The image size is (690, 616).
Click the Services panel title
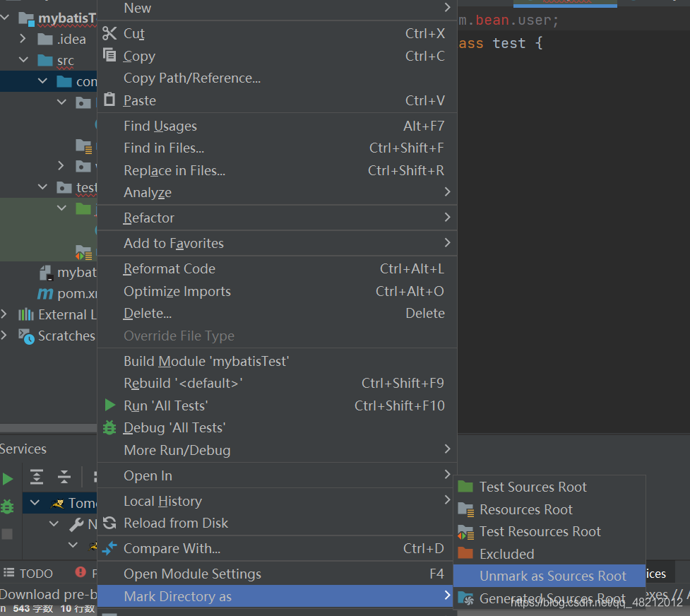pos(23,449)
